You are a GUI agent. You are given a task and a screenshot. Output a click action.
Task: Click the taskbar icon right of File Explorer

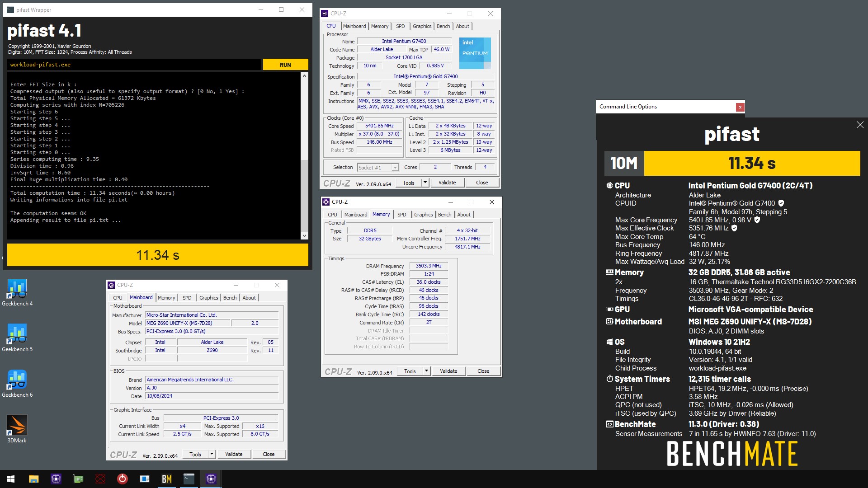coord(56,479)
